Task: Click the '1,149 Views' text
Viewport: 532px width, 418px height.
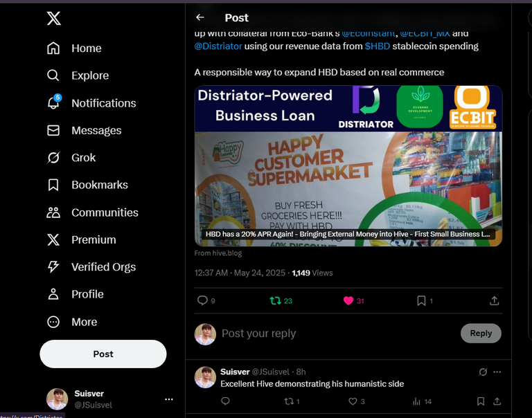Action: [312, 273]
